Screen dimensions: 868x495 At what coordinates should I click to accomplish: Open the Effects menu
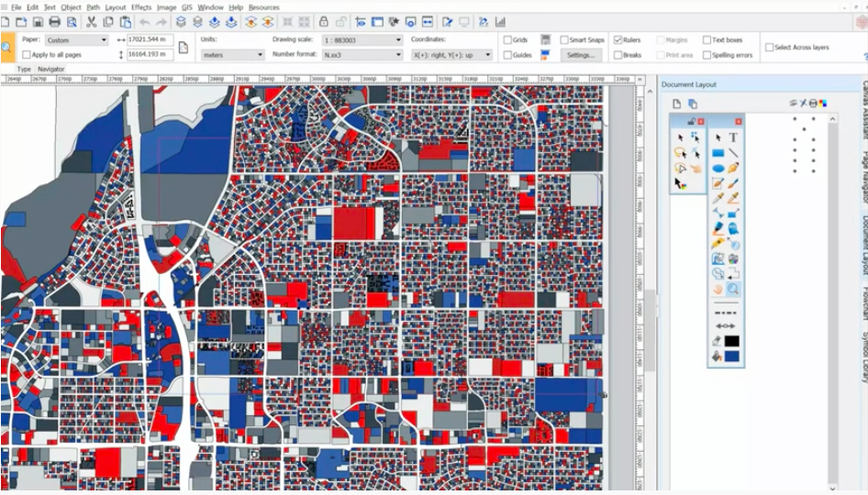tap(141, 7)
